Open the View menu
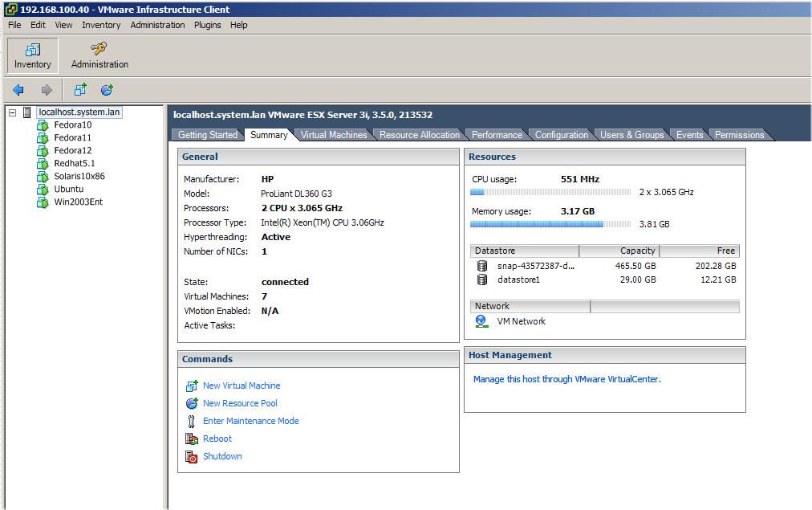The height and width of the screenshot is (510, 812). (x=63, y=25)
